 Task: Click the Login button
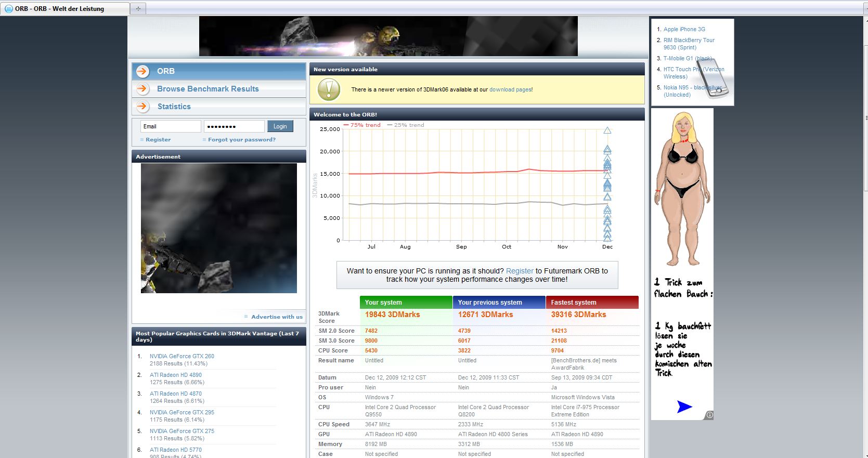pos(280,126)
